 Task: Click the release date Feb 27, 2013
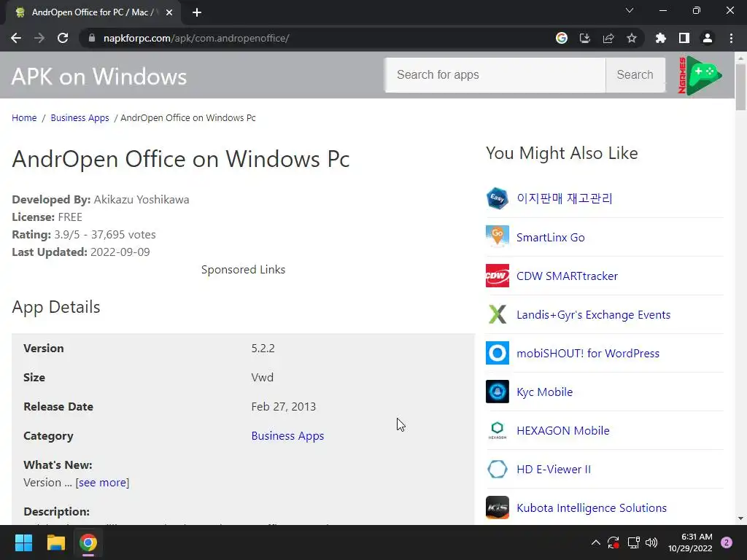coord(284,407)
